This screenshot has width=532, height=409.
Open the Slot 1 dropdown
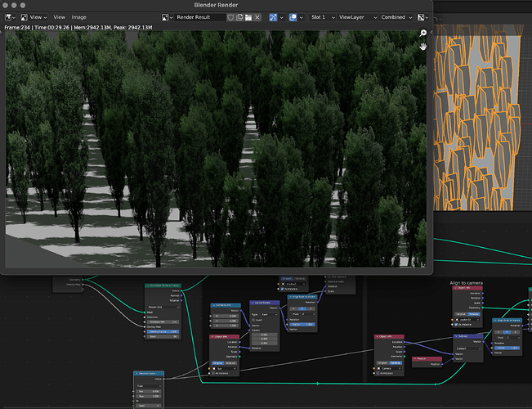coord(323,17)
